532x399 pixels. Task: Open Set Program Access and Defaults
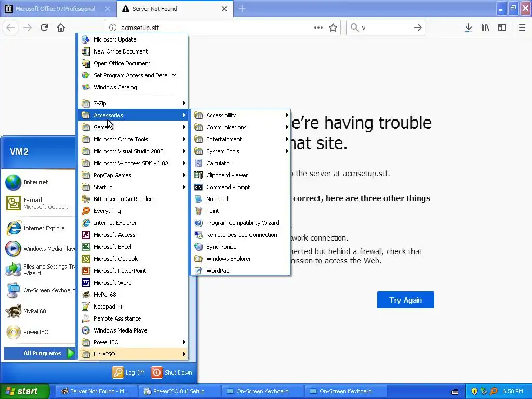point(133,75)
